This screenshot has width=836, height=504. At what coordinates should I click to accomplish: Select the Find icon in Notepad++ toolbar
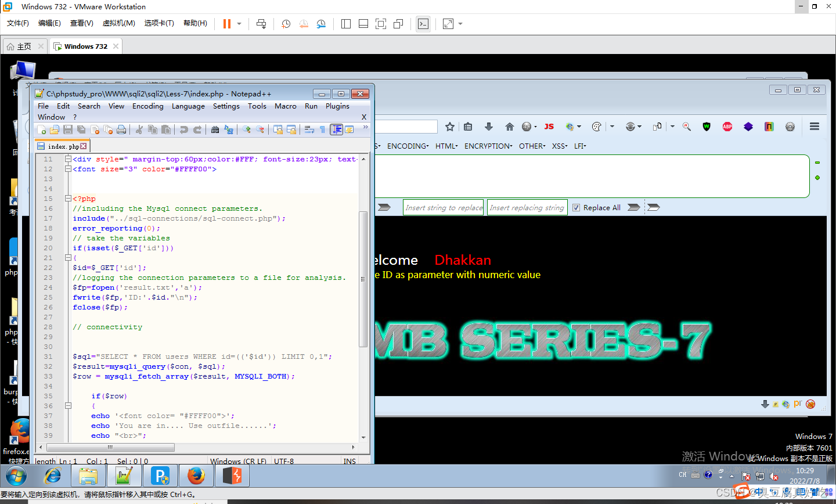pos(215,129)
